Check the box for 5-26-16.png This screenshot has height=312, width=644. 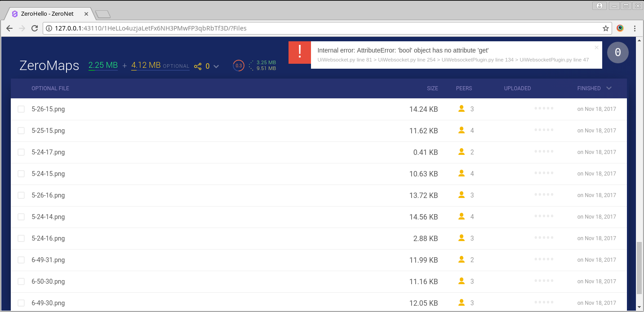click(x=21, y=195)
